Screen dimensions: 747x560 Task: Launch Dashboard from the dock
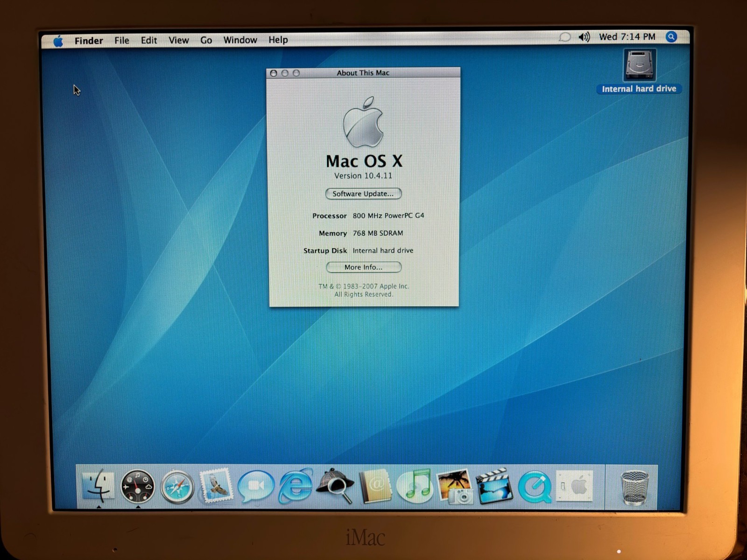click(x=137, y=487)
